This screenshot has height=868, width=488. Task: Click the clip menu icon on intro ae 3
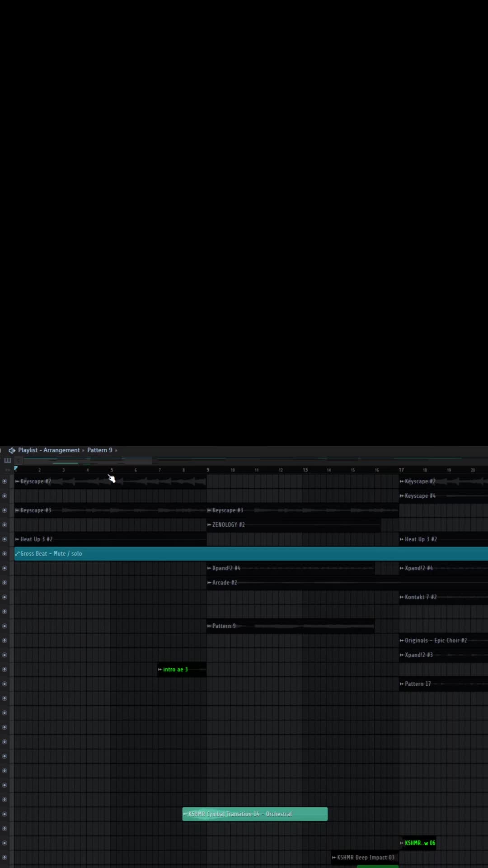(160, 670)
